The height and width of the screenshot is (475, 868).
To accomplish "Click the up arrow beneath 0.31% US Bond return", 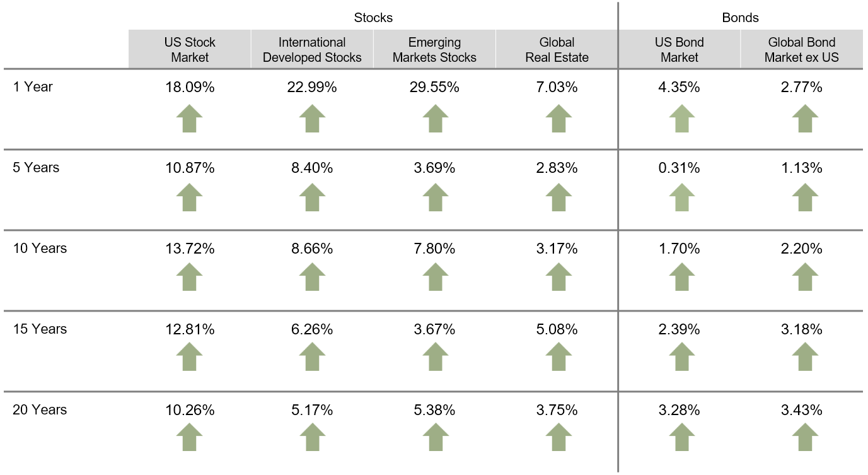I will point(681,198).
